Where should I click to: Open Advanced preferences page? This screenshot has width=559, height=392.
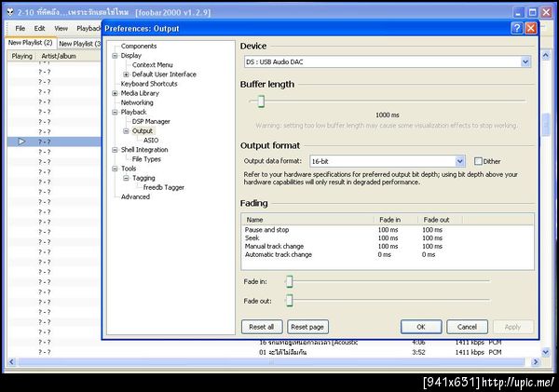pyautogui.click(x=135, y=196)
